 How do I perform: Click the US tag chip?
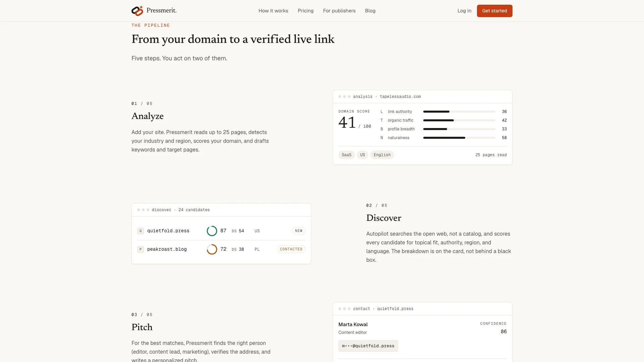(x=363, y=155)
